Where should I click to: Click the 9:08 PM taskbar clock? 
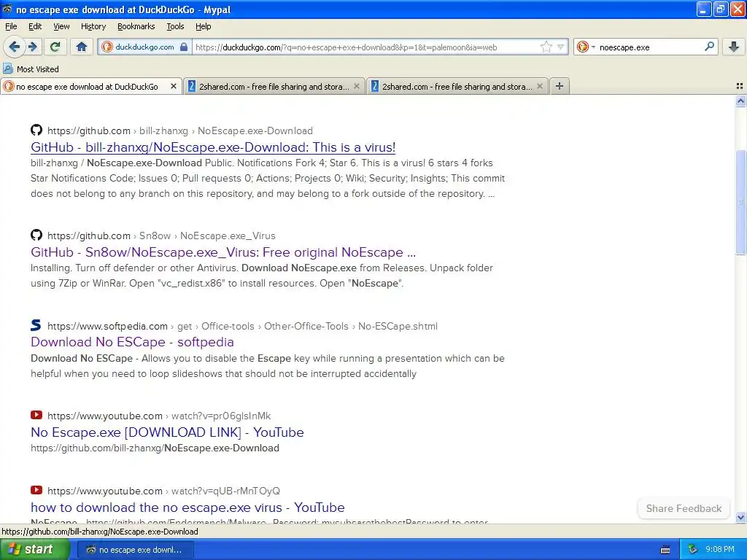(x=719, y=550)
